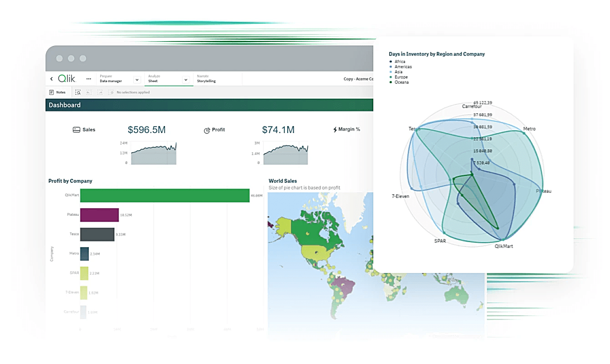Click the Dashboard sheet title
This screenshot has height=364, width=610.
coord(65,105)
